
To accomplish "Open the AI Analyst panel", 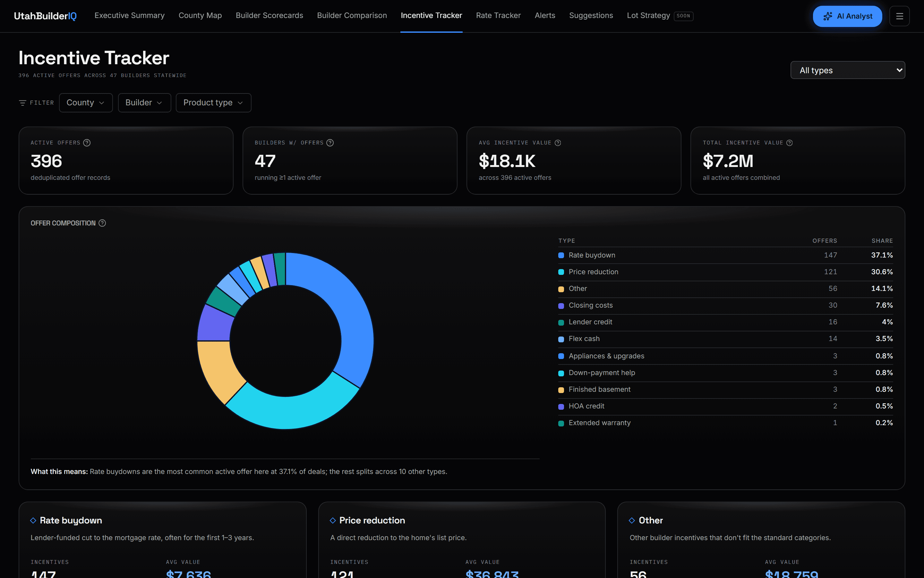I will 847,16.
